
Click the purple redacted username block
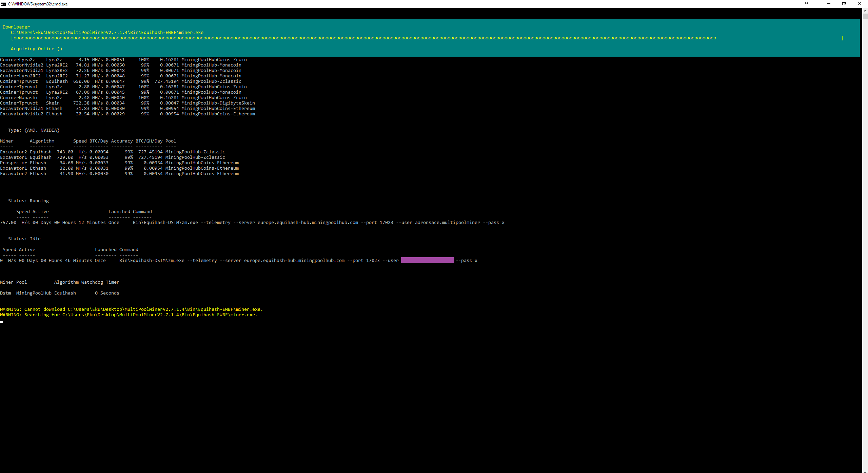(427, 260)
